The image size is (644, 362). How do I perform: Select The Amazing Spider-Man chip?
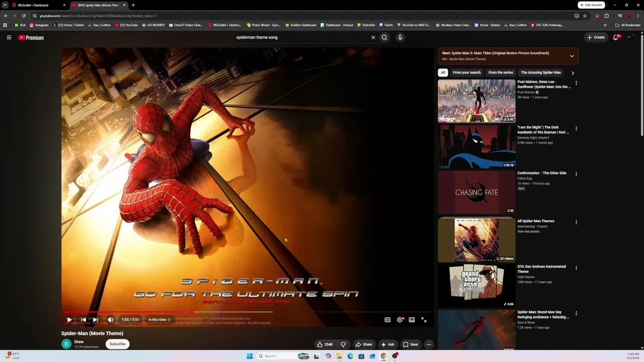point(541,72)
